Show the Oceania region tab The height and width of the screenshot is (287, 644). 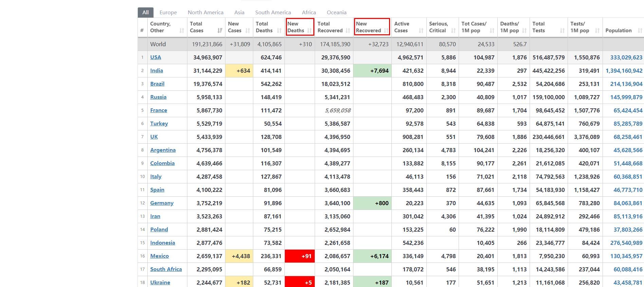336,13
